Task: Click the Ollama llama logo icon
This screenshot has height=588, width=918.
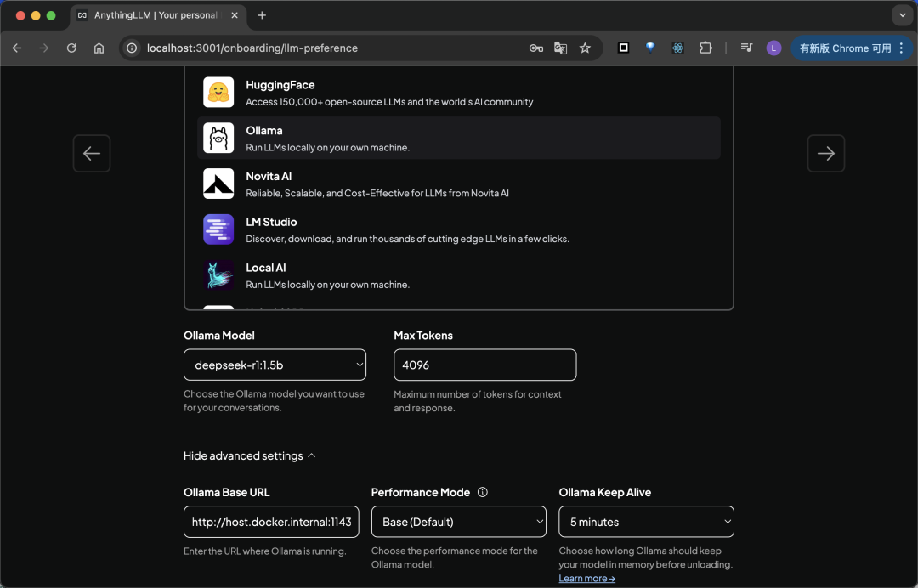Action: click(x=218, y=138)
